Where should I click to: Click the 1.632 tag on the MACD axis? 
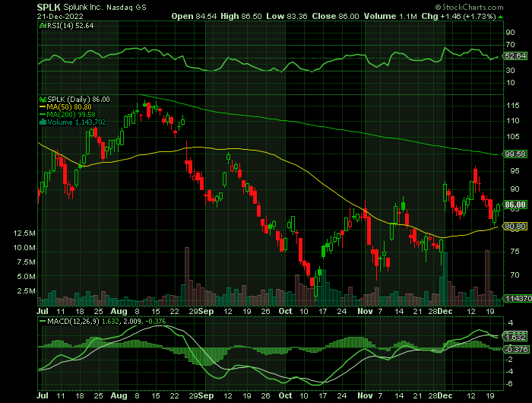[x=516, y=338]
